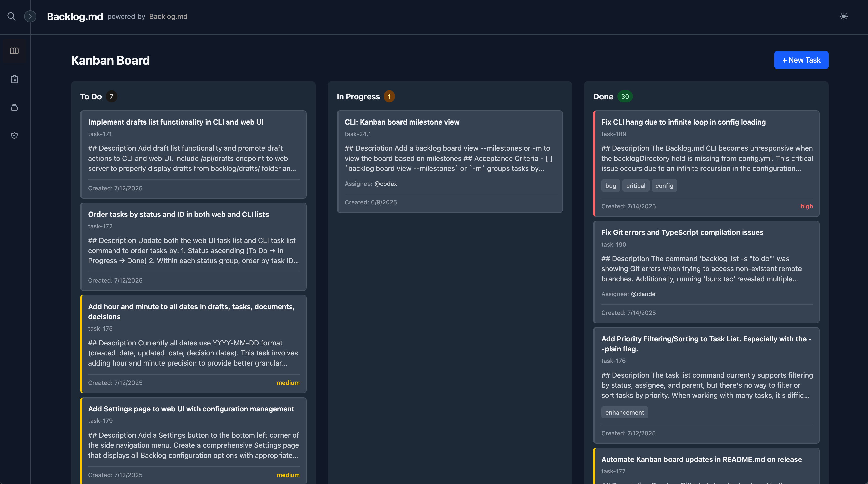Click the In Progress column header
Screen dimensions: 868x484
358,97
